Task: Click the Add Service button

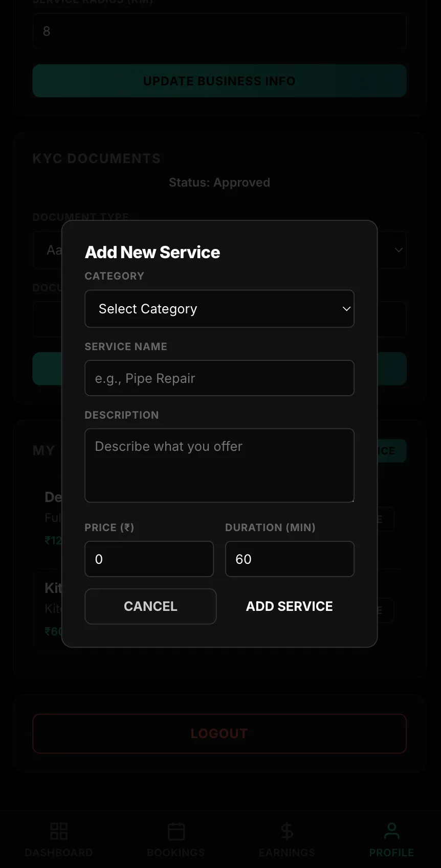Action: click(289, 606)
